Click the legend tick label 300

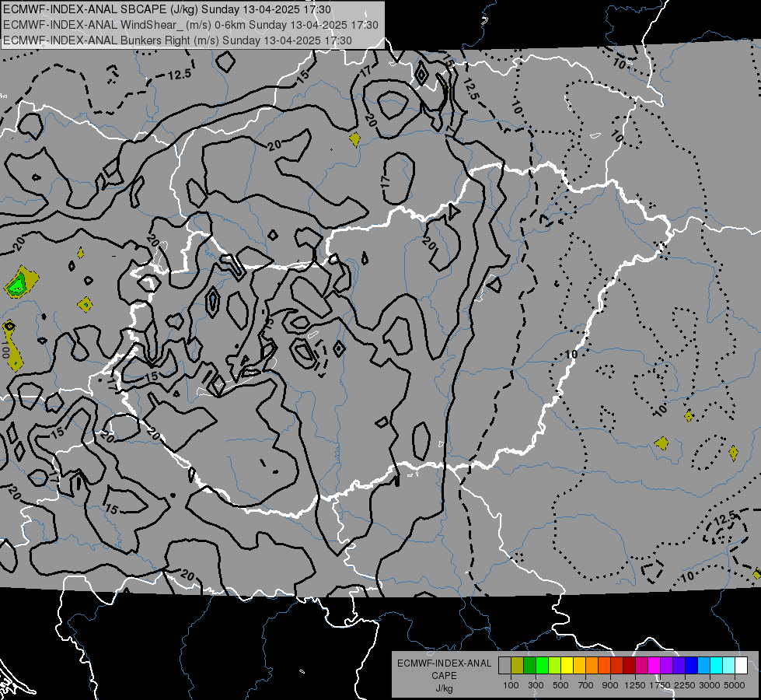(x=536, y=685)
